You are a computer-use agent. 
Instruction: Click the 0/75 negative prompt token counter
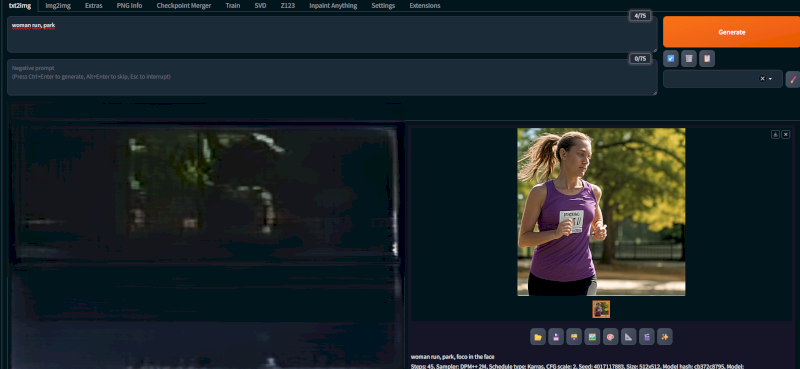[x=640, y=59]
